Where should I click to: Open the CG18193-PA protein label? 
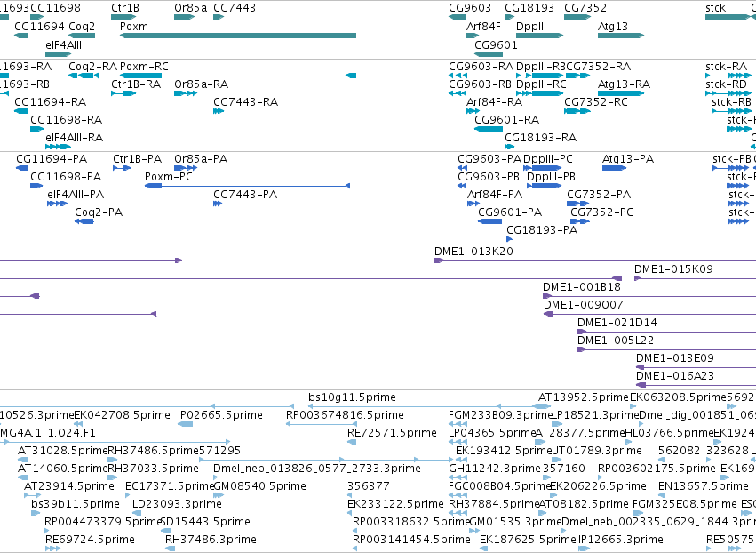pyautogui.click(x=542, y=230)
